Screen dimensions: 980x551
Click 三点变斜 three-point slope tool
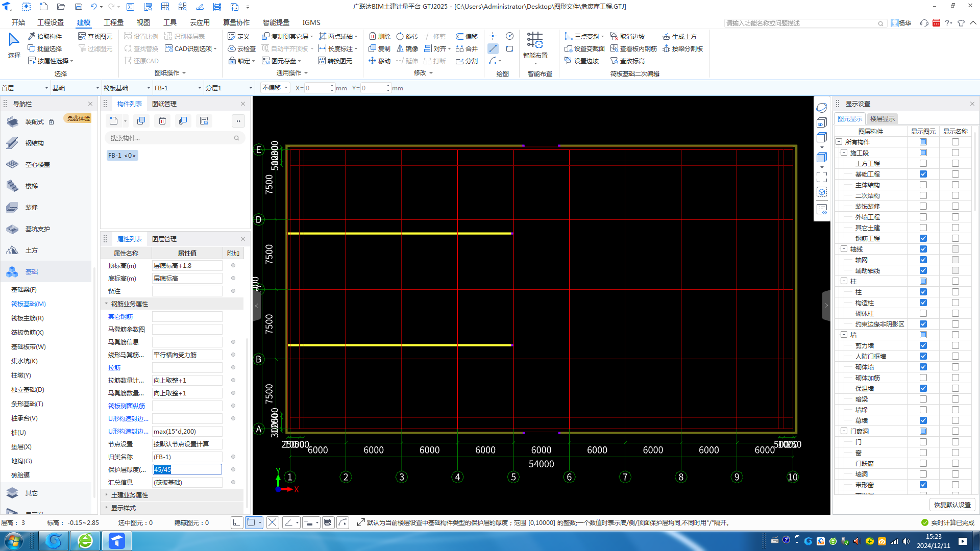pos(584,36)
